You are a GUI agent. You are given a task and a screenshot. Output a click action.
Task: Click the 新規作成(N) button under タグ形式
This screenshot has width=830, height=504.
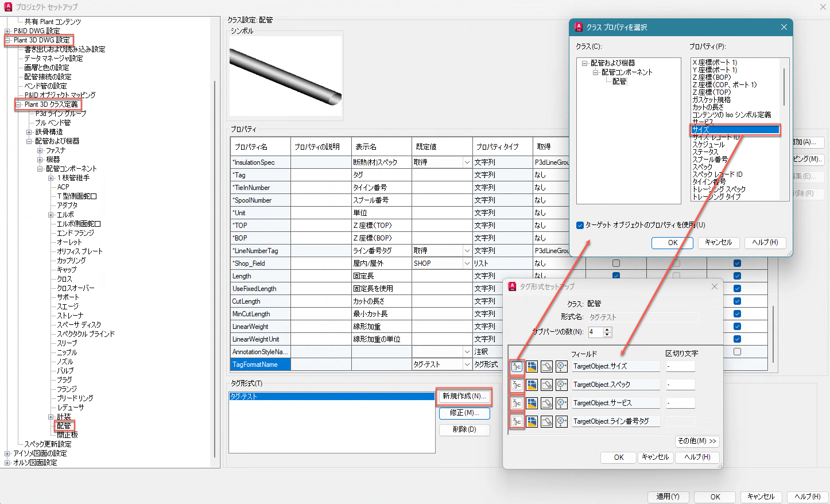click(x=464, y=397)
